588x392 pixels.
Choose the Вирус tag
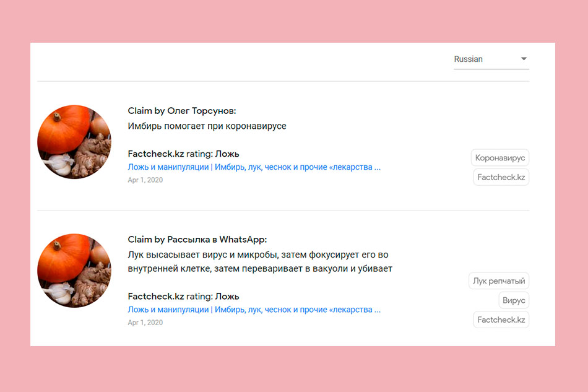pos(513,300)
